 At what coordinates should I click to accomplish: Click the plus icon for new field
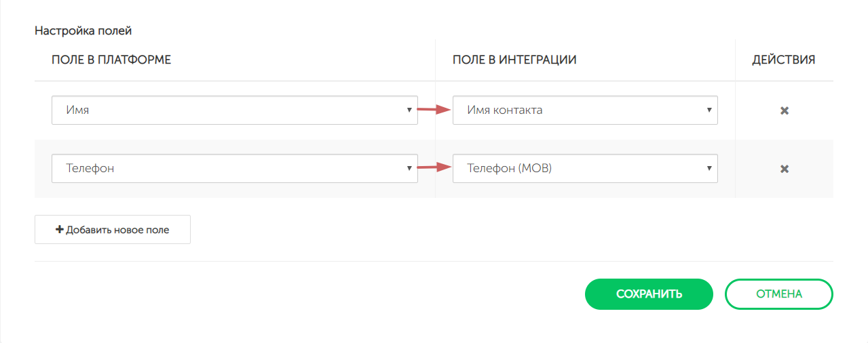click(59, 230)
